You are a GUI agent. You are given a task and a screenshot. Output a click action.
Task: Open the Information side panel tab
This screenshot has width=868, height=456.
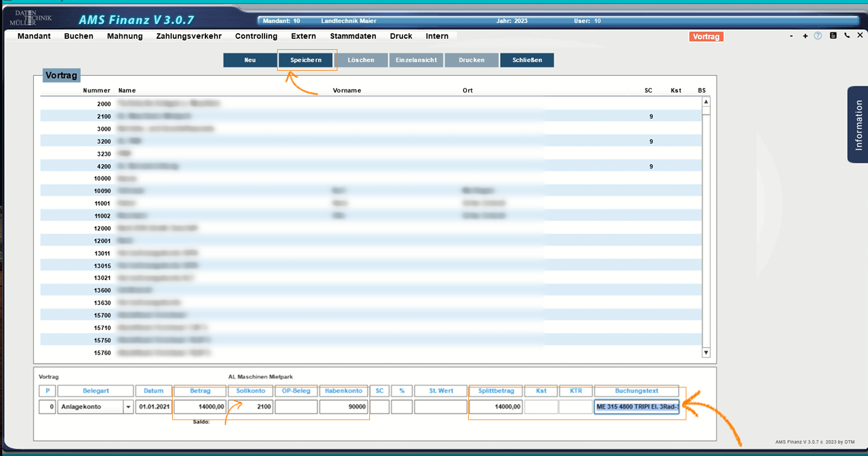858,124
